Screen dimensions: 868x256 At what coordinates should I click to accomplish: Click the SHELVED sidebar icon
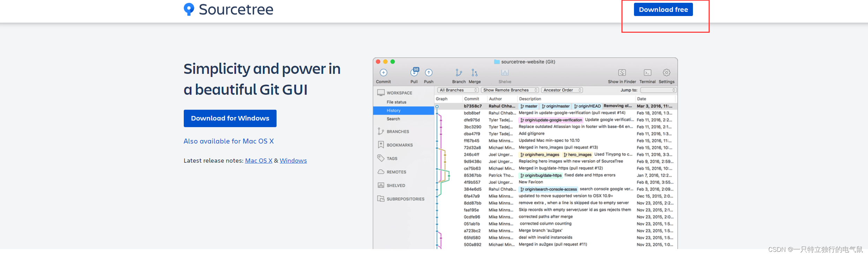381,185
